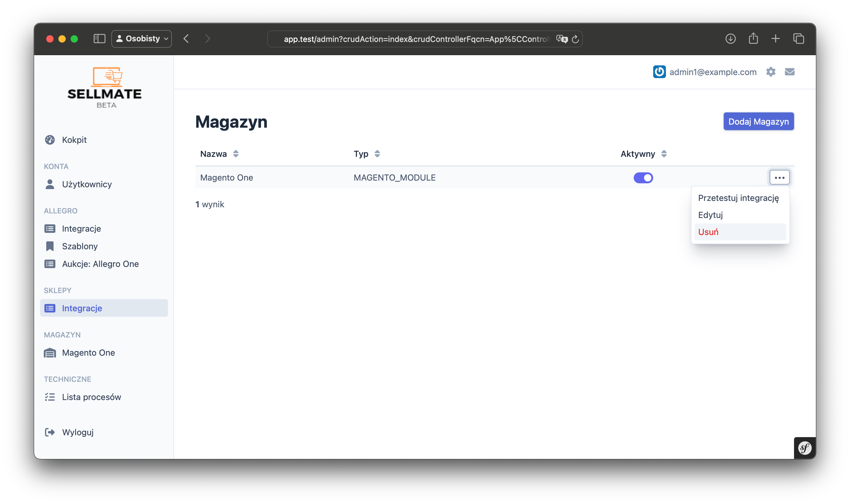Open the Osobisty profile dropdown

[x=142, y=39]
